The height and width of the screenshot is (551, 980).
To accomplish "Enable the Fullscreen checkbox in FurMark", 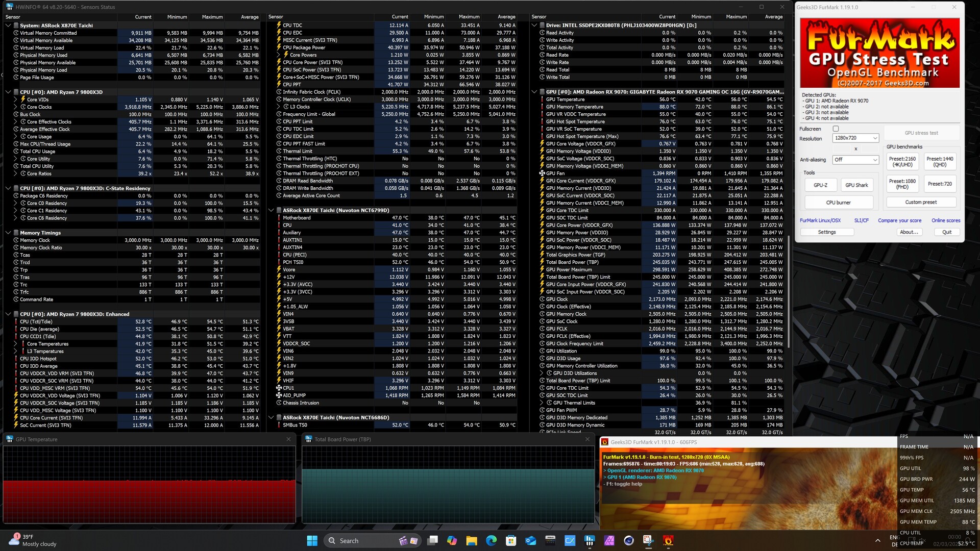I will pyautogui.click(x=836, y=129).
